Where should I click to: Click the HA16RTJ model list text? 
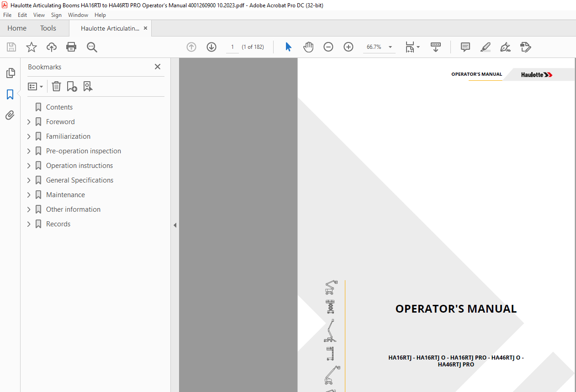click(456, 361)
